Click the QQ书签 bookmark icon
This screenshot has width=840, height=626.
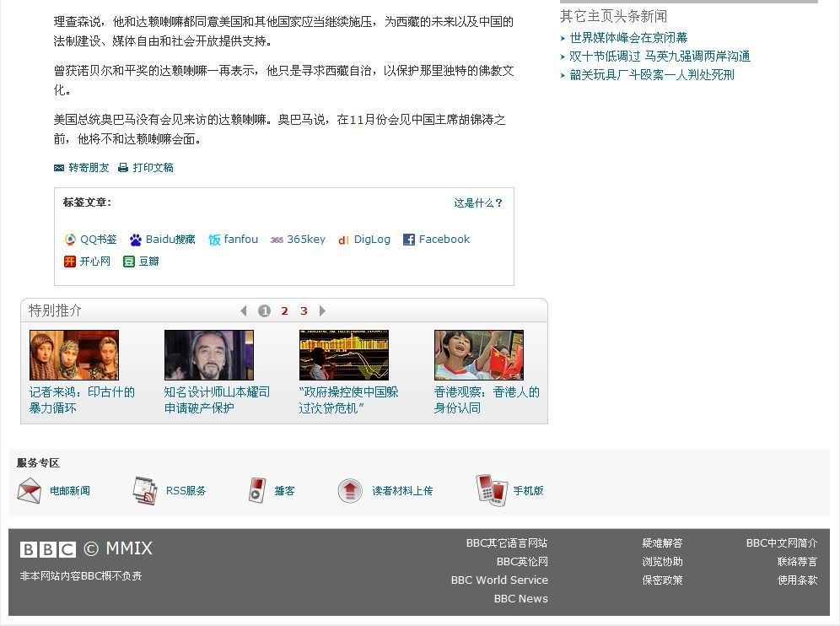coord(70,240)
